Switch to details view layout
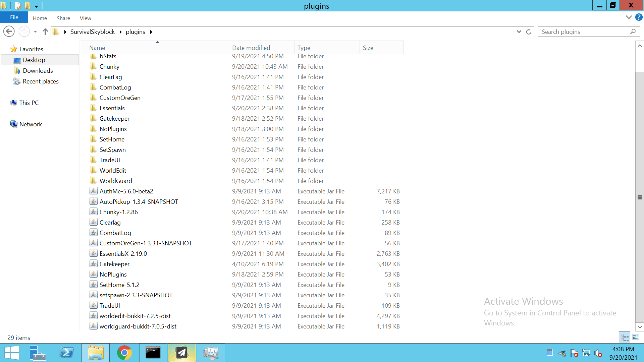This screenshot has width=644, height=362. click(x=625, y=337)
